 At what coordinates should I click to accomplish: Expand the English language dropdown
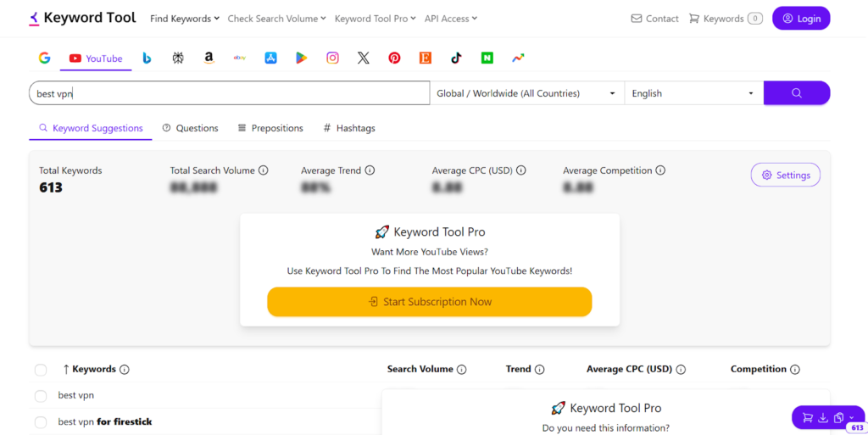[693, 93]
